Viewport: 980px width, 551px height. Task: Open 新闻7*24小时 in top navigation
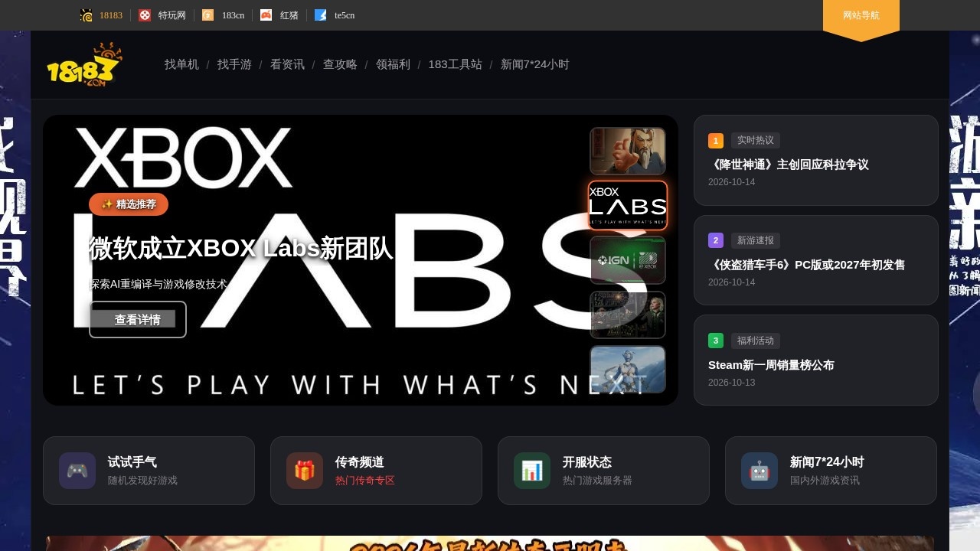click(535, 64)
